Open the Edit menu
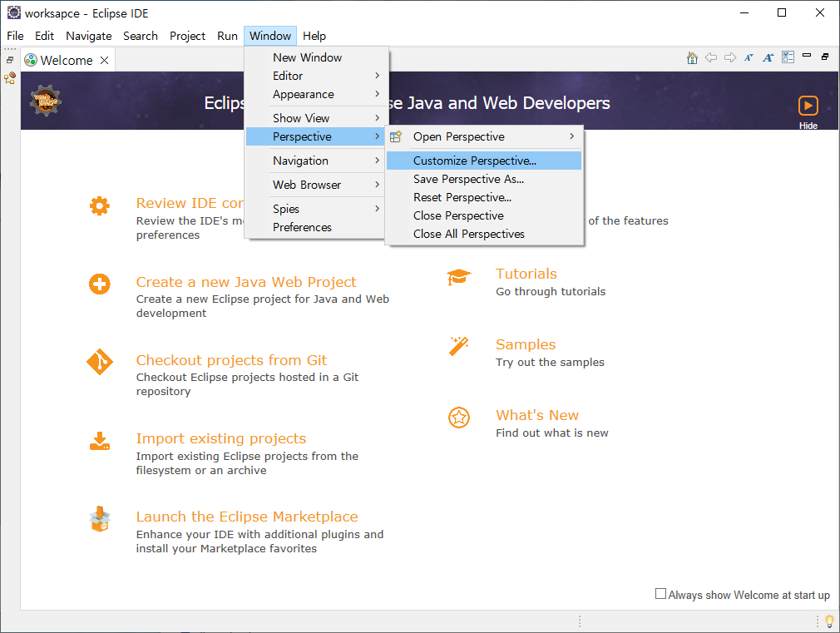The width and height of the screenshot is (840, 633). (44, 36)
